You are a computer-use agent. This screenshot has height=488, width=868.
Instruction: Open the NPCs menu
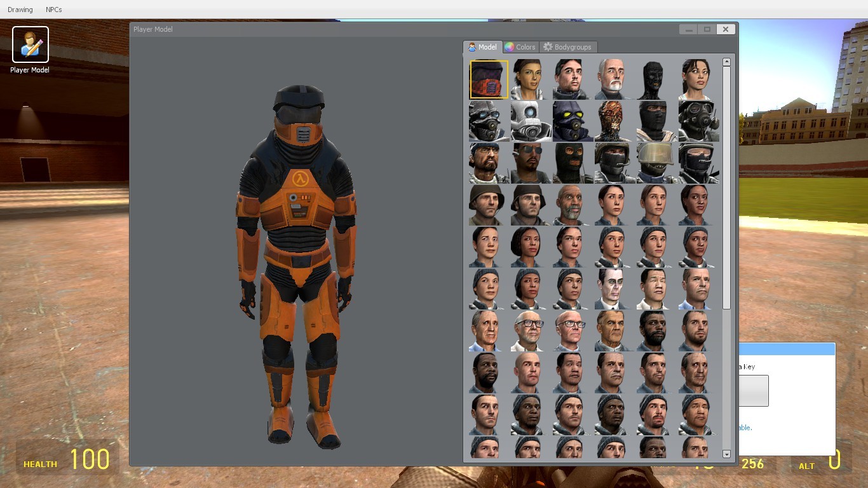[x=53, y=10]
